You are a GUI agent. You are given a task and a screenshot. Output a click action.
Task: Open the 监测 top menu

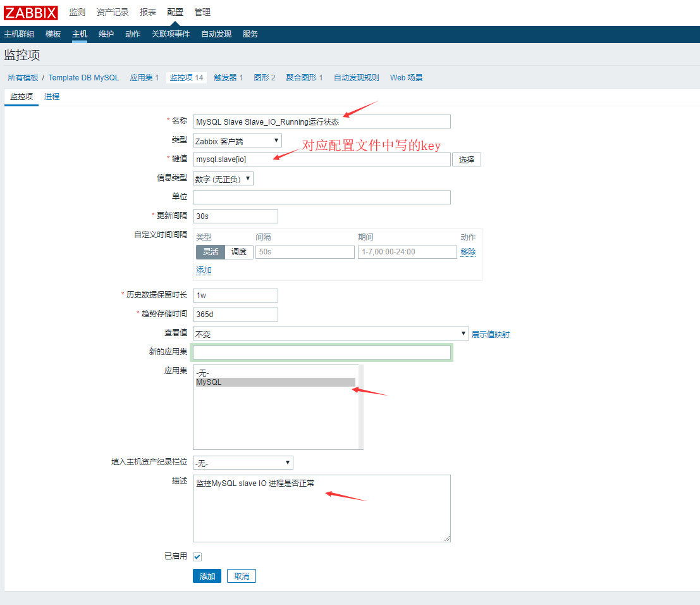tap(77, 12)
